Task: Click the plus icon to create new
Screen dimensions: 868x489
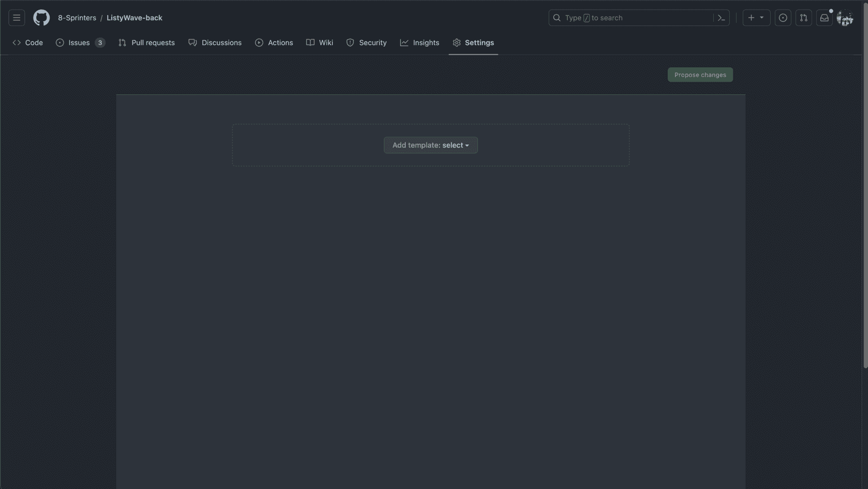Action: (751, 18)
